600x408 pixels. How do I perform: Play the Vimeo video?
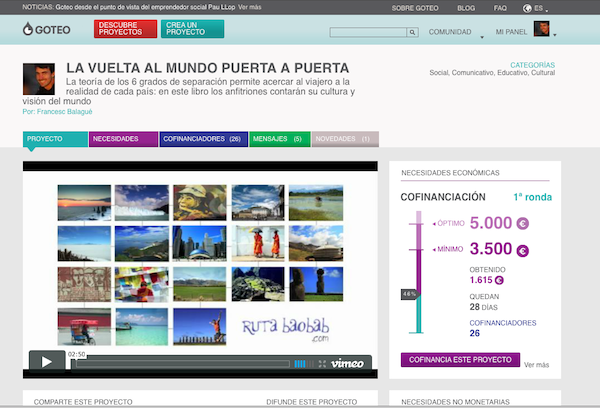45,362
